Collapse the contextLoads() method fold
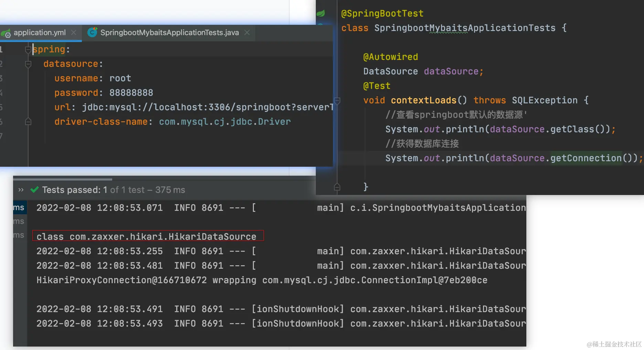The width and height of the screenshot is (644, 350). point(337,101)
